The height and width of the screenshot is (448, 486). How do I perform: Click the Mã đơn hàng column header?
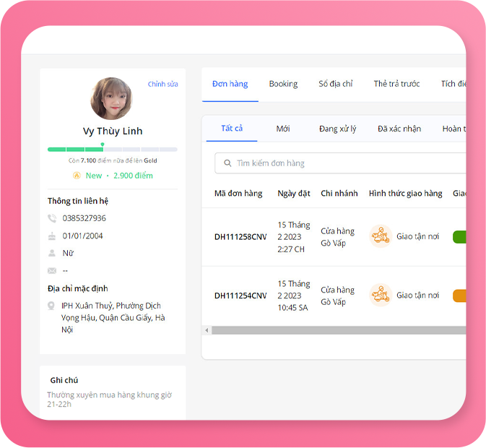coord(238,194)
